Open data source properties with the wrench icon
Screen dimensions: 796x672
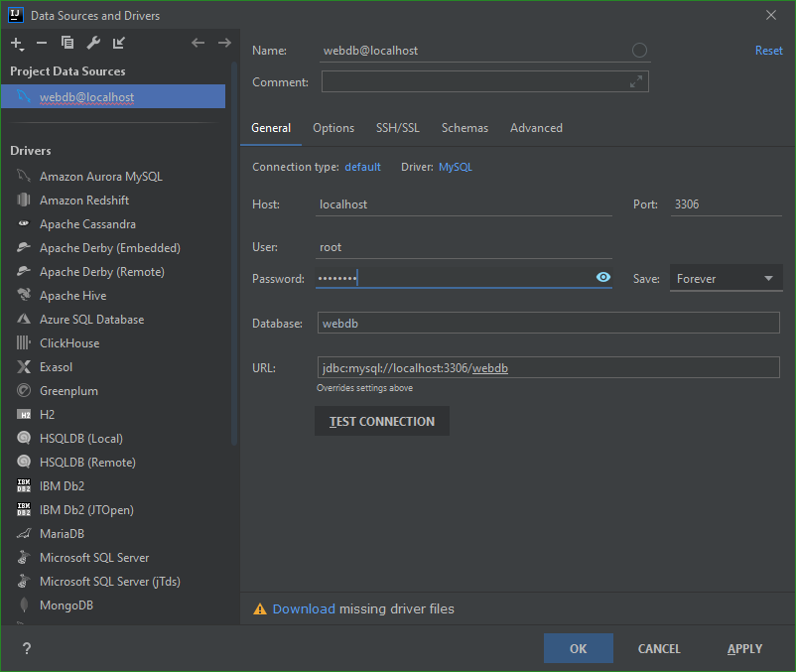(92, 43)
